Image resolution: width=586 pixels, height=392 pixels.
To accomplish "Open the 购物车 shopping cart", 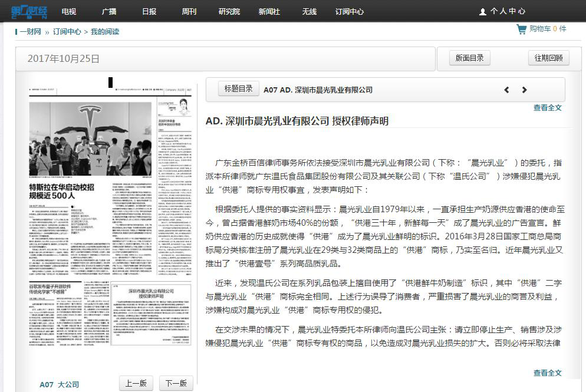I will pyautogui.click(x=540, y=28).
